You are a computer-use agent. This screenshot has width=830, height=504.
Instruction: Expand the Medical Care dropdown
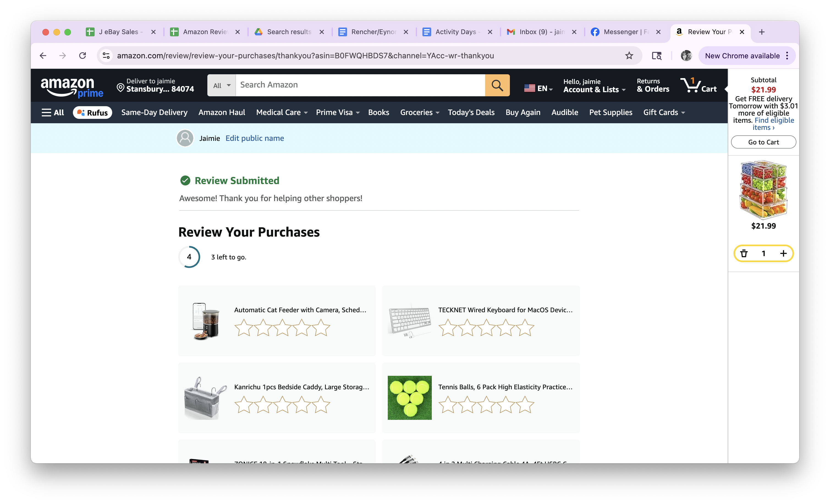point(282,113)
